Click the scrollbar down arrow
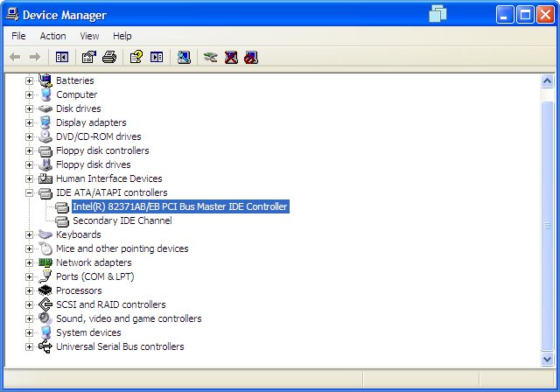 tap(547, 359)
